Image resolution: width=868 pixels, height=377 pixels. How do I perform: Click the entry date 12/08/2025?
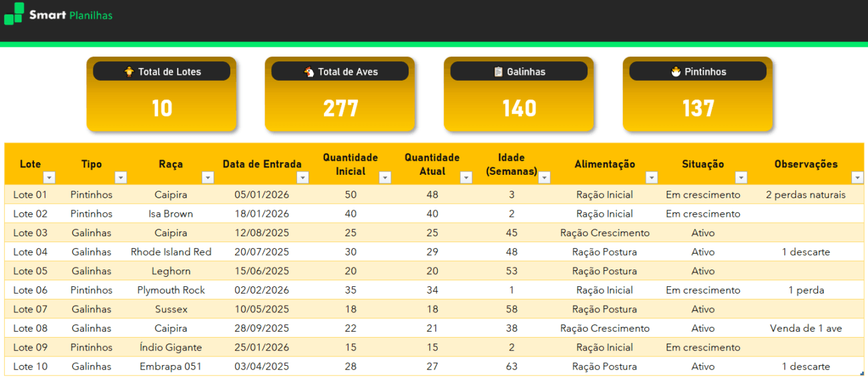point(262,233)
